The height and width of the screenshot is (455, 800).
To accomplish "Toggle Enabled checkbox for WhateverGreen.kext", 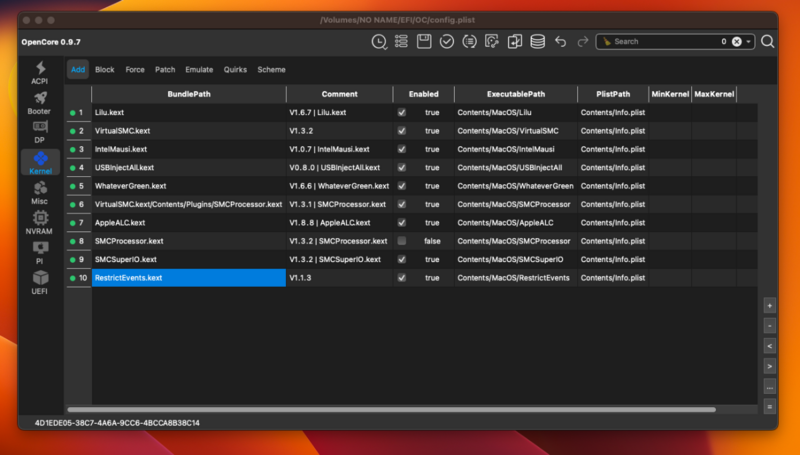I will [402, 186].
